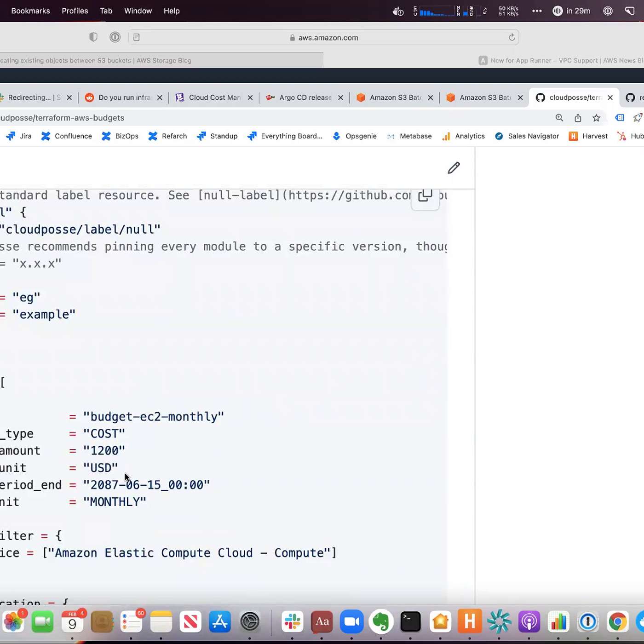
Task: Click the aws.amazon.com address field
Action: pyautogui.click(x=328, y=38)
